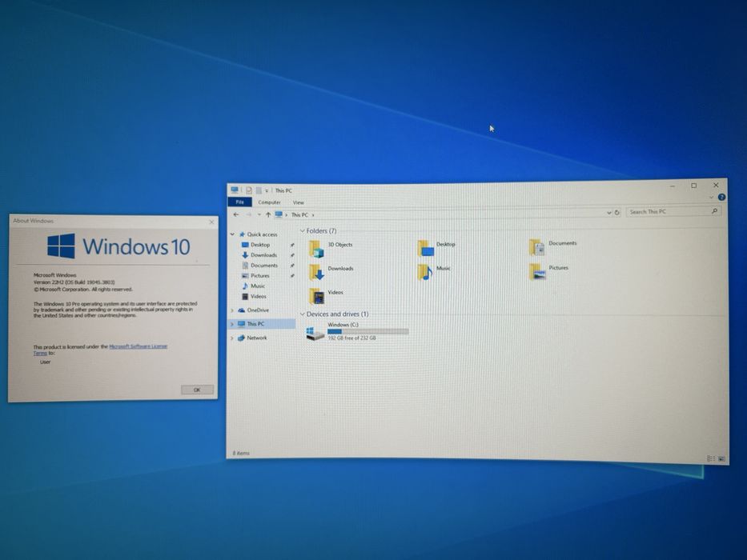Screen dimensions: 747x560
Task: Collapse the Folders (7) group
Action: (302, 231)
